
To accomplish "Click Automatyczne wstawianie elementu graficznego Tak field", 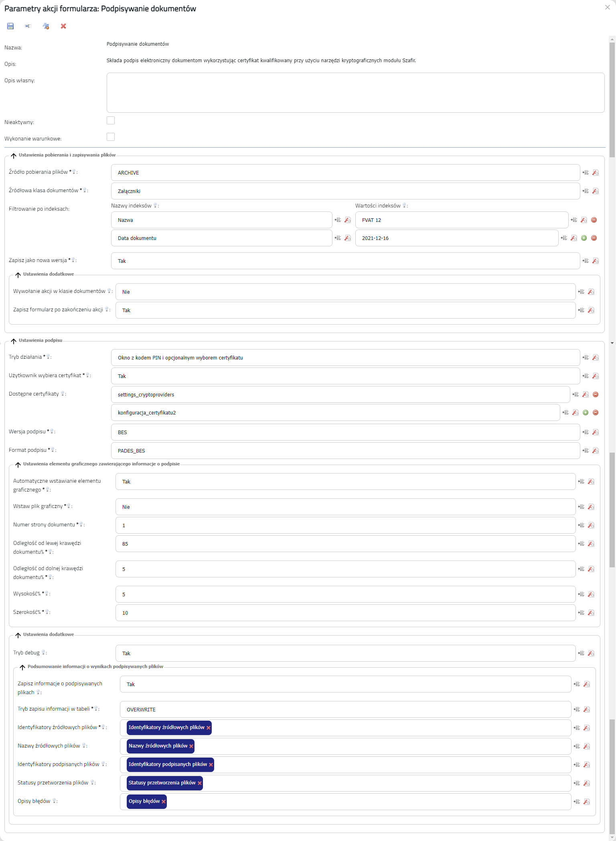I will [345, 481].
